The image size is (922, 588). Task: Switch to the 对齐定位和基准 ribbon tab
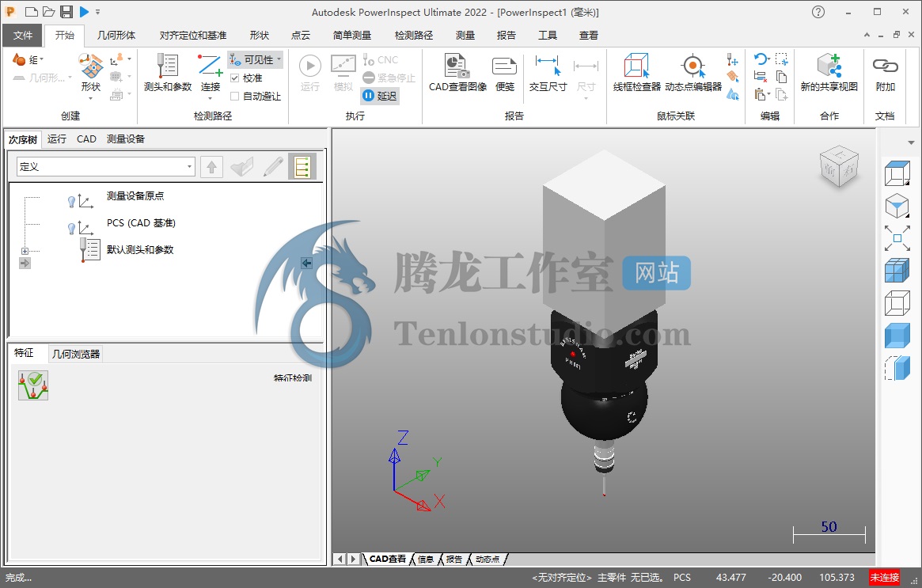click(193, 36)
